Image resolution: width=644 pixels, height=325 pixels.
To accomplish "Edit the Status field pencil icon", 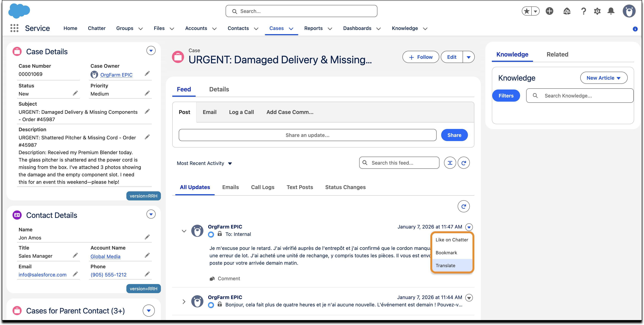I will pyautogui.click(x=75, y=93).
